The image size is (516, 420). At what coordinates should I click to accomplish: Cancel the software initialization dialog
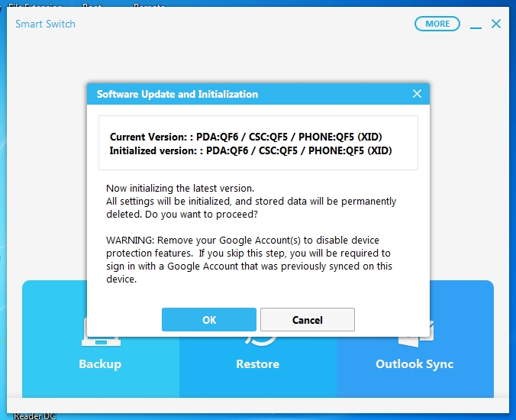point(308,320)
